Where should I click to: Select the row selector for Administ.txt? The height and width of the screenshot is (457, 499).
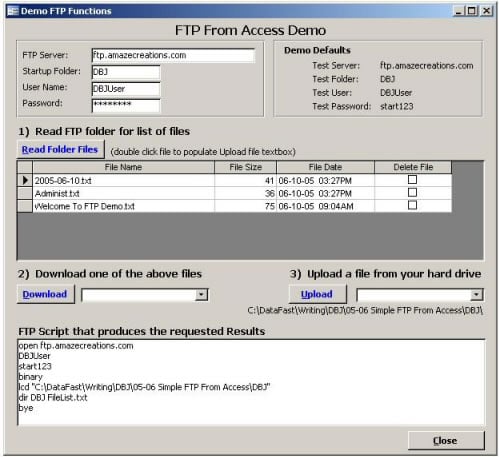coord(25,193)
